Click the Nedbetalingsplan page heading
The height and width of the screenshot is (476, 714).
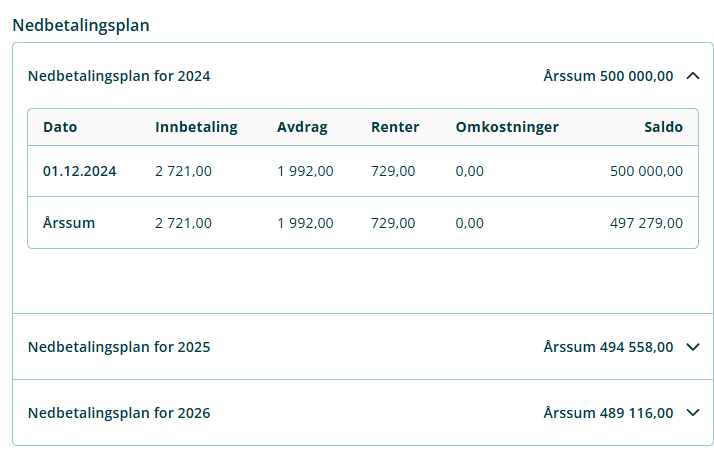coord(81,25)
